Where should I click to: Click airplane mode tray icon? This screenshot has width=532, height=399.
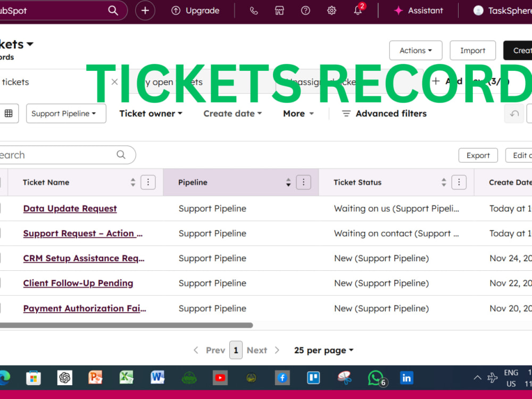492,378
